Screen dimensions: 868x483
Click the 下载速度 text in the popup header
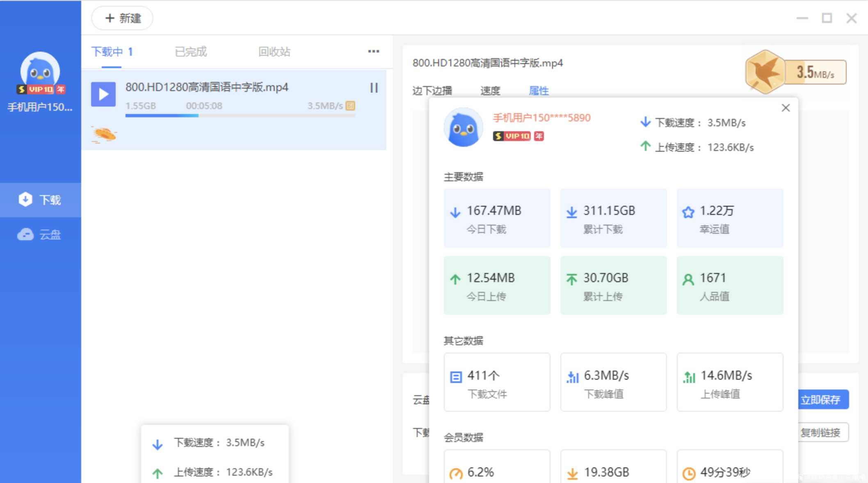click(x=700, y=123)
